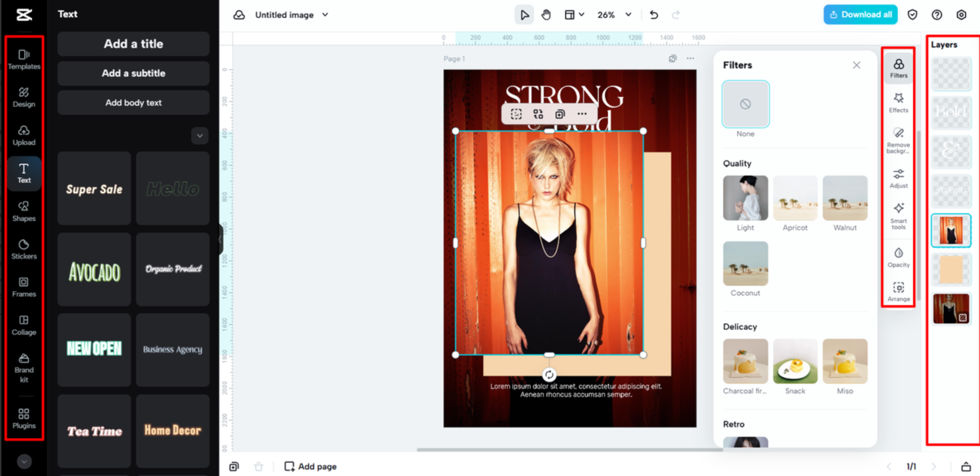980x476 pixels.
Task: Select the None filter option
Action: pyautogui.click(x=745, y=104)
